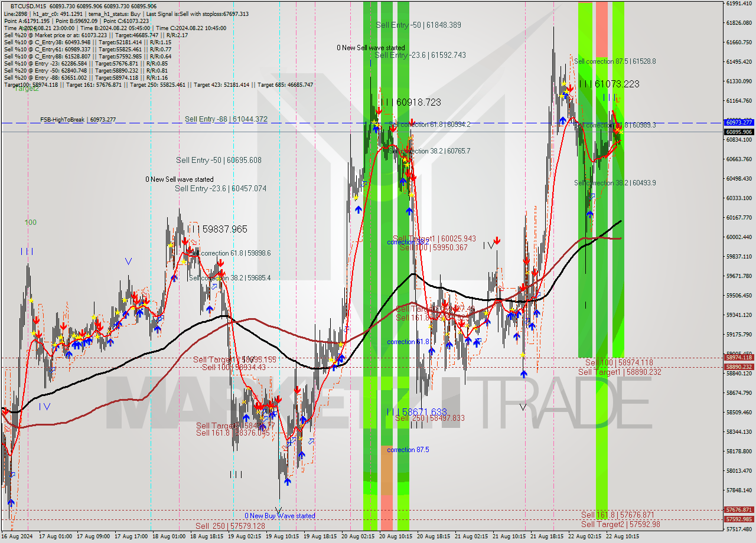The width and height of the screenshot is (756, 543).
Task: Click the blue 'correction 61.8' label
Action: [x=408, y=342]
